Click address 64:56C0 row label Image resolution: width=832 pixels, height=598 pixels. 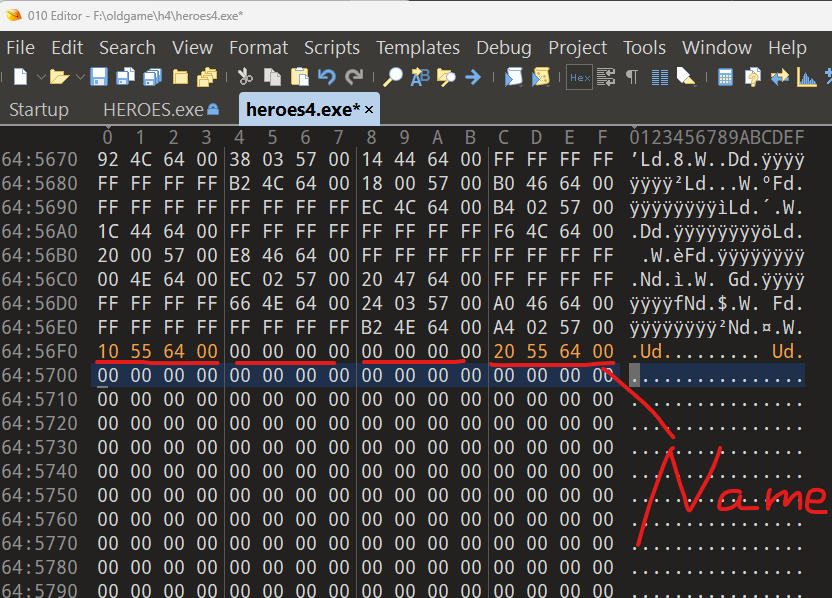pos(40,279)
